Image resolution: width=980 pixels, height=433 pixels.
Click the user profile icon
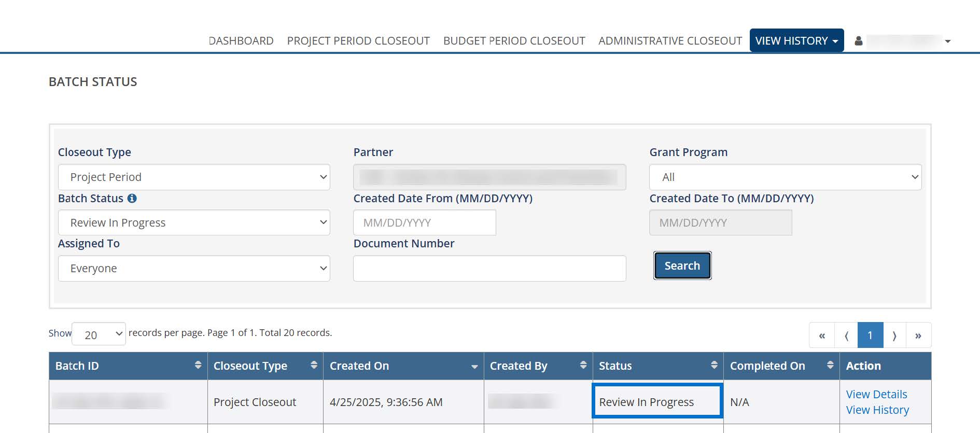click(x=859, y=41)
